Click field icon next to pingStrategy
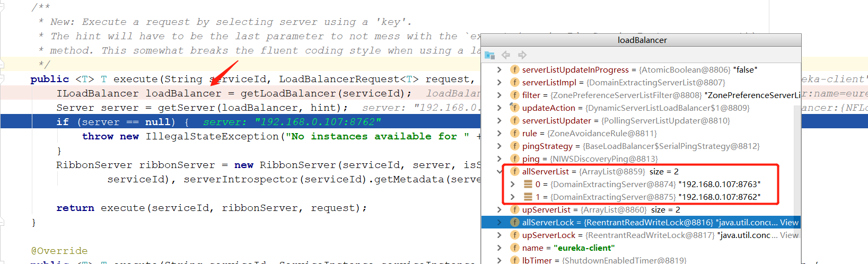Viewport: 868px width, 264px height. pos(514,146)
